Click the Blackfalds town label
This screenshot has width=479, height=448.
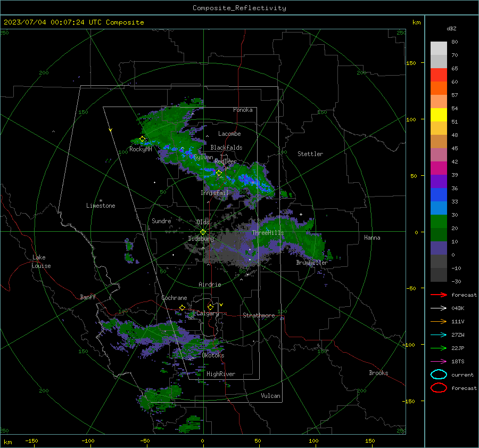click(x=226, y=148)
